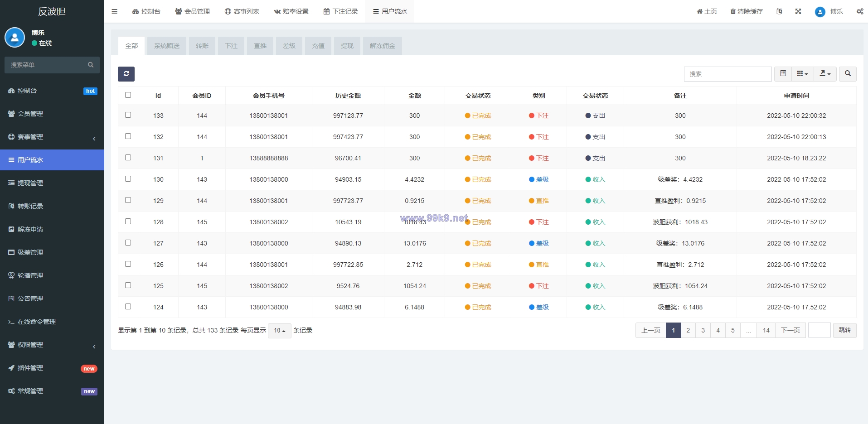Check the row checkbox for Id 130
The image size is (868, 424).
click(128, 179)
